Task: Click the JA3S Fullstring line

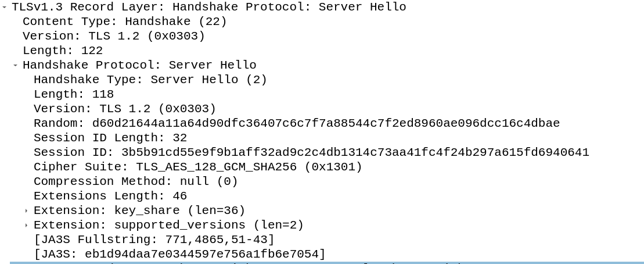Action: (x=154, y=240)
